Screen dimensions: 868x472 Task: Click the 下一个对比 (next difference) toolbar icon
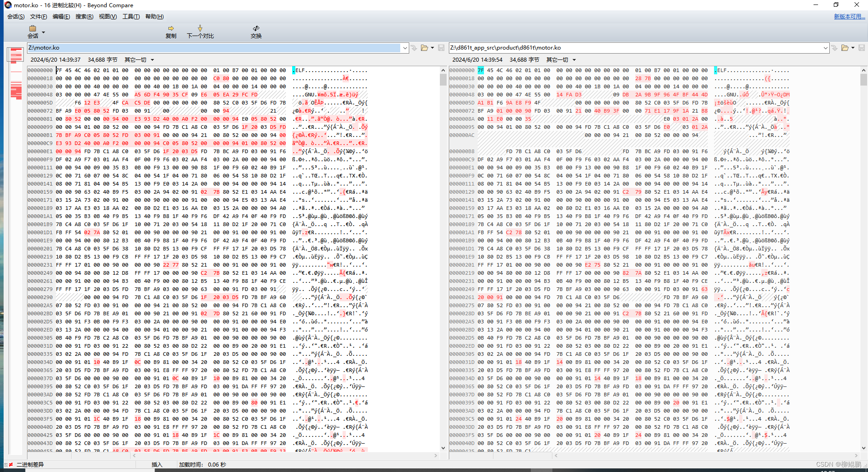(x=200, y=32)
